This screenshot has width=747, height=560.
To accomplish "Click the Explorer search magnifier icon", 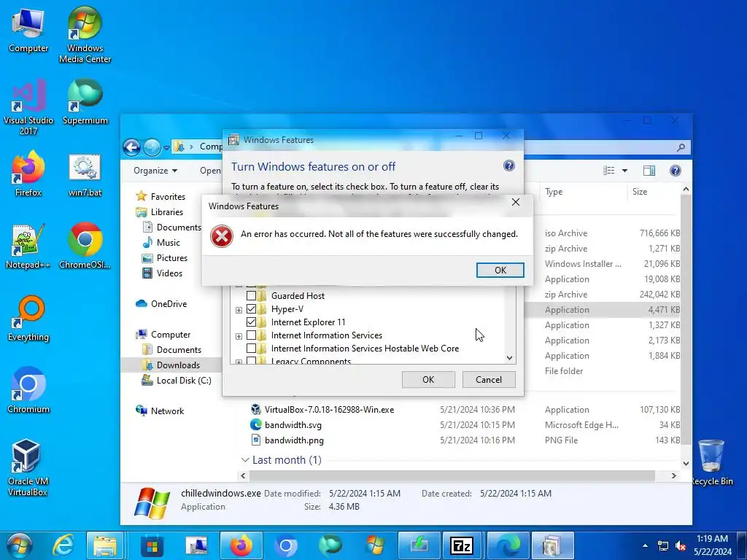I will pos(681,147).
